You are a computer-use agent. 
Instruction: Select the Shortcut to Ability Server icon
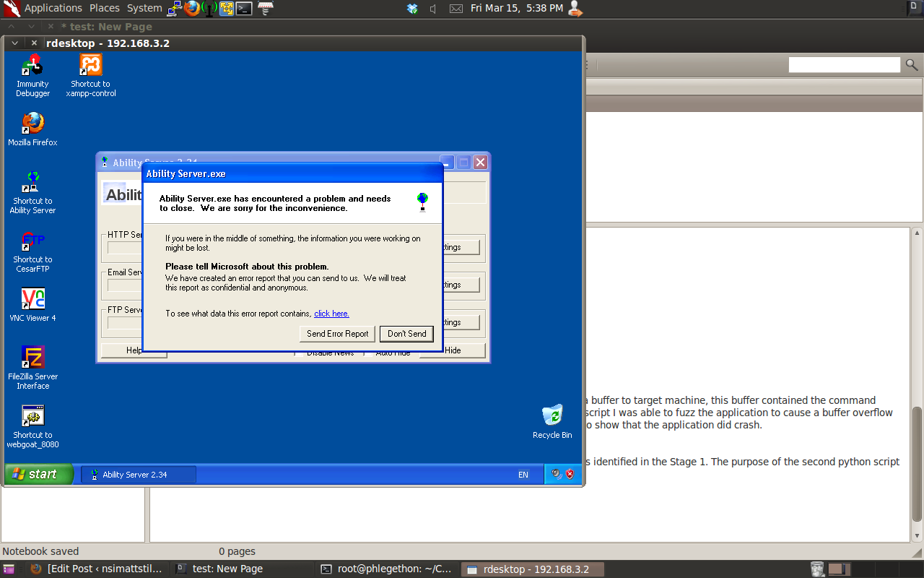tap(32, 192)
